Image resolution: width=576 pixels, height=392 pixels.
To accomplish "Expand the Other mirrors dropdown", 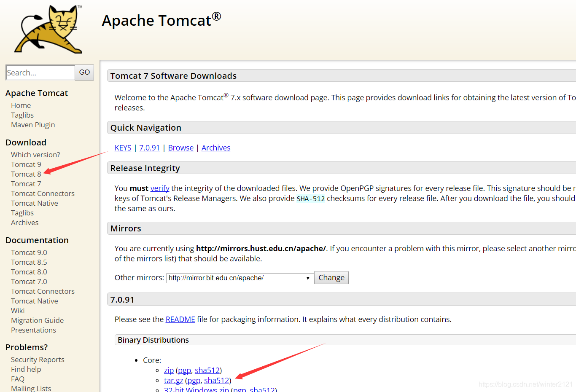I will tap(240, 278).
